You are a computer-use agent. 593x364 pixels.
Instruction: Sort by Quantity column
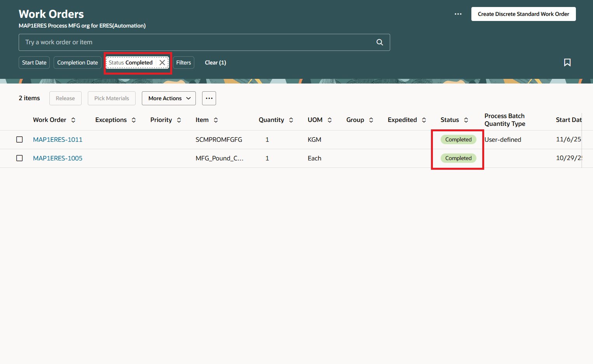(291, 120)
